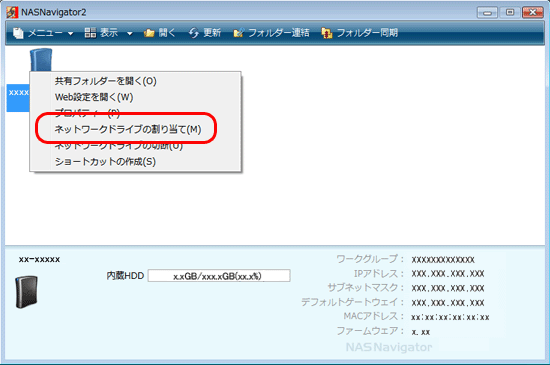Click the NASNavigator2 title bar app icon
This screenshot has width=550, height=365.
tap(12, 12)
